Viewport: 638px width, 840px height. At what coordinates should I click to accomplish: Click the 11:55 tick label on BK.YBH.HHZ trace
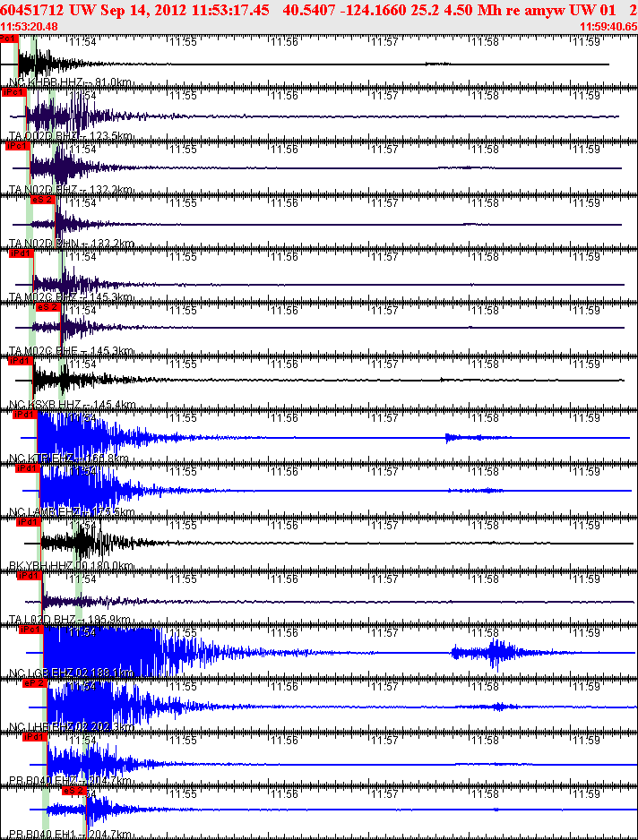184,525
